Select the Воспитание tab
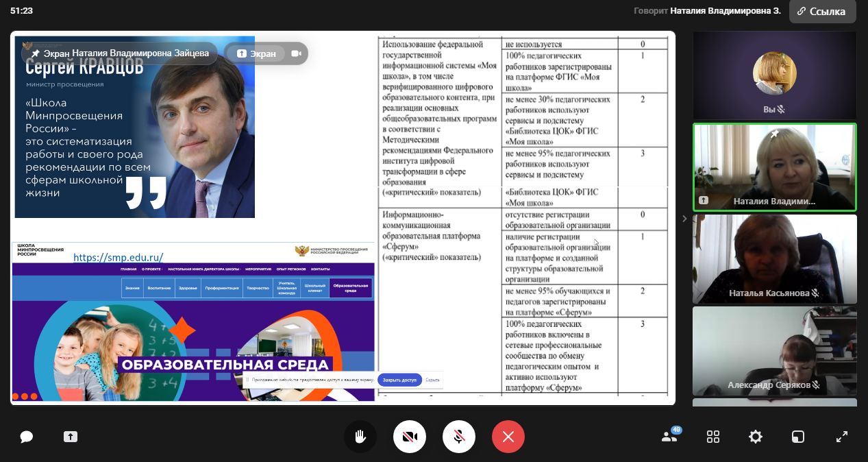This screenshot has height=462, width=868. [x=158, y=289]
